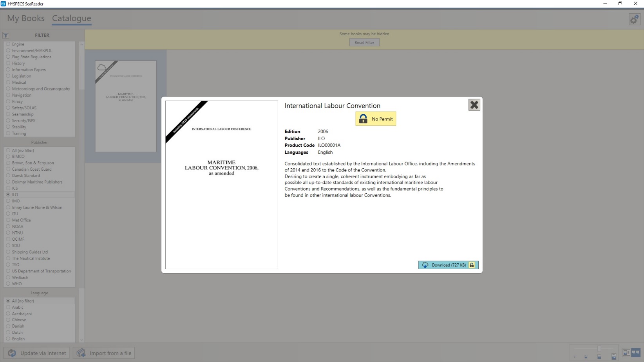Open the Catalogue tab
Viewport: 644px width, 362px height.
(71, 18)
